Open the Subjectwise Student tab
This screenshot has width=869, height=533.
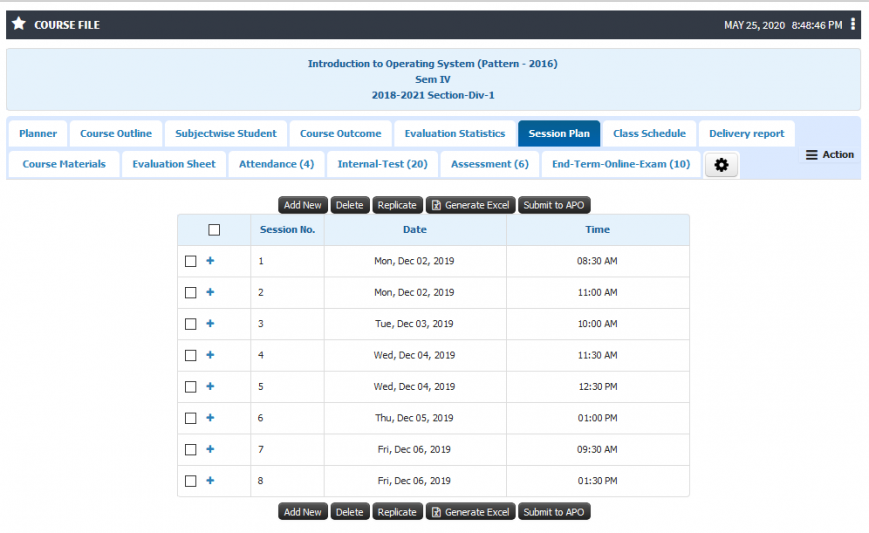(226, 134)
